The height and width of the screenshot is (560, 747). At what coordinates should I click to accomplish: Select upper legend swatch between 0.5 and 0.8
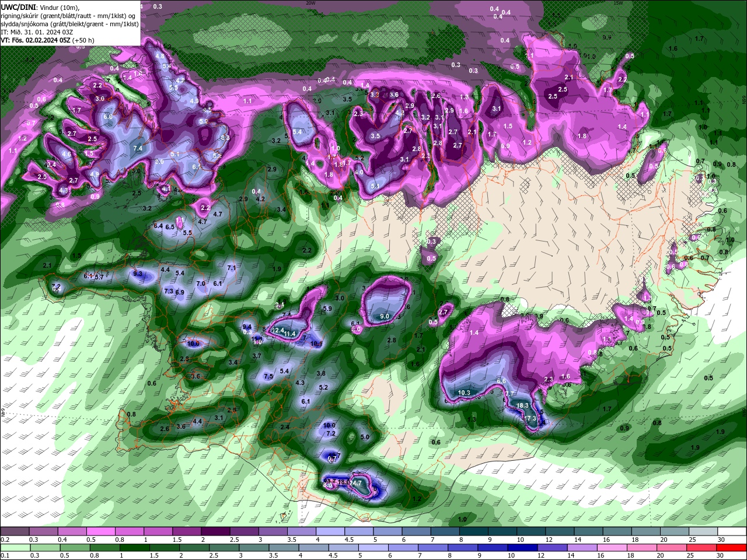tap(100, 531)
